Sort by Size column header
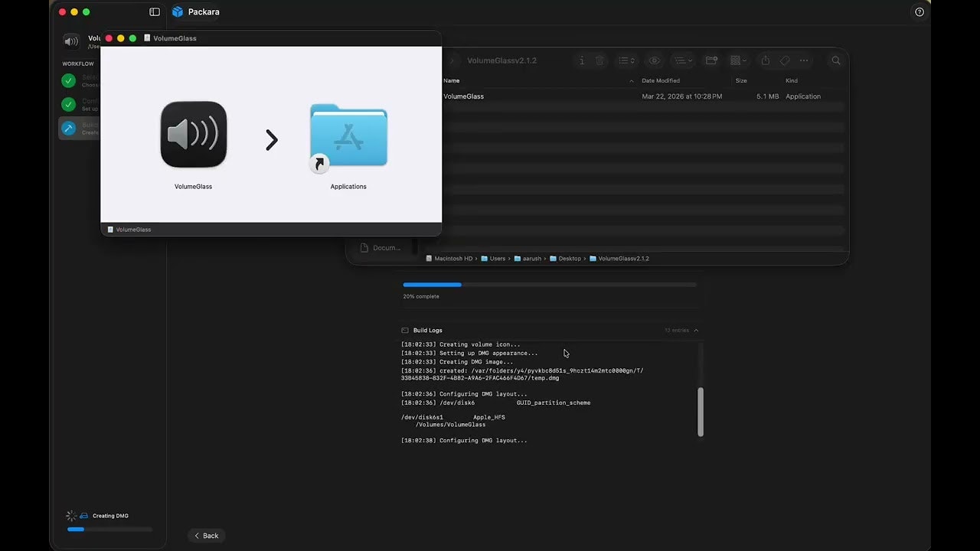 click(x=741, y=80)
